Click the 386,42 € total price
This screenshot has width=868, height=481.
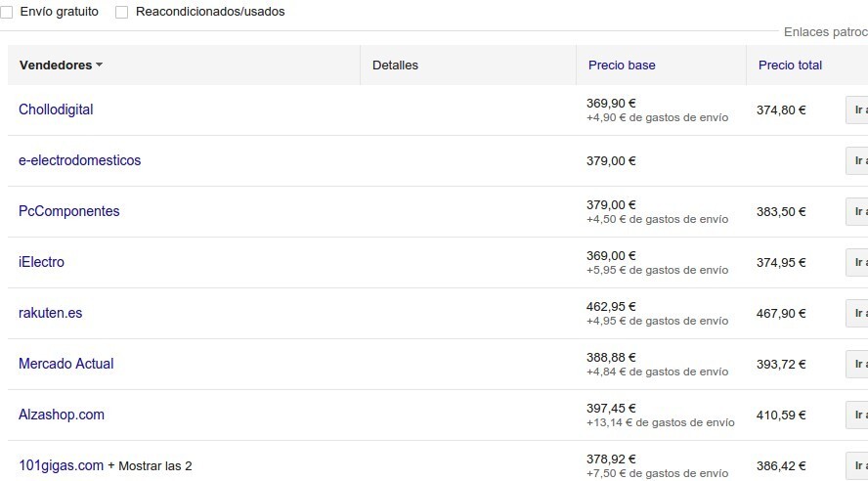(x=781, y=466)
